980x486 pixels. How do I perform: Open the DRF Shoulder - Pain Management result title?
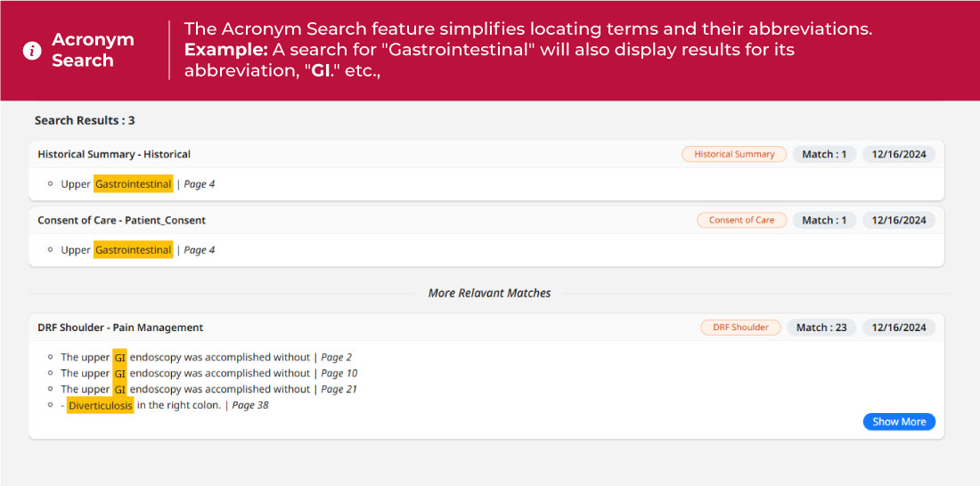[x=120, y=328]
